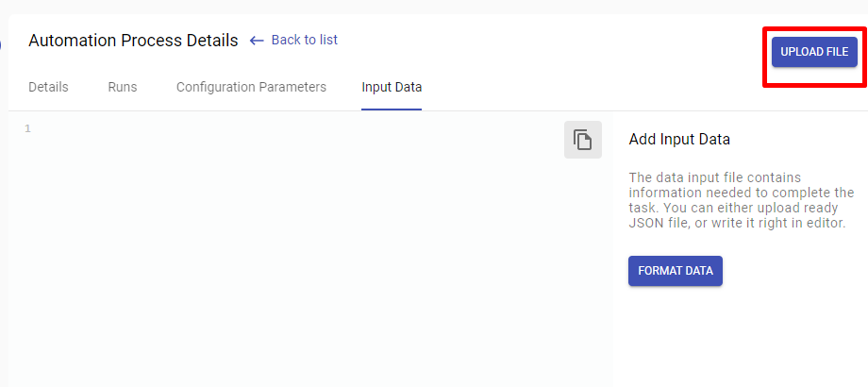Select the Configuration Parameters tab

251,87
